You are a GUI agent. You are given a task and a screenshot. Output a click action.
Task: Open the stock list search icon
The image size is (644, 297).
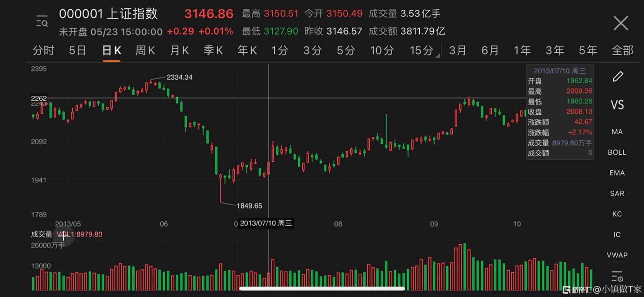[42, 21]
